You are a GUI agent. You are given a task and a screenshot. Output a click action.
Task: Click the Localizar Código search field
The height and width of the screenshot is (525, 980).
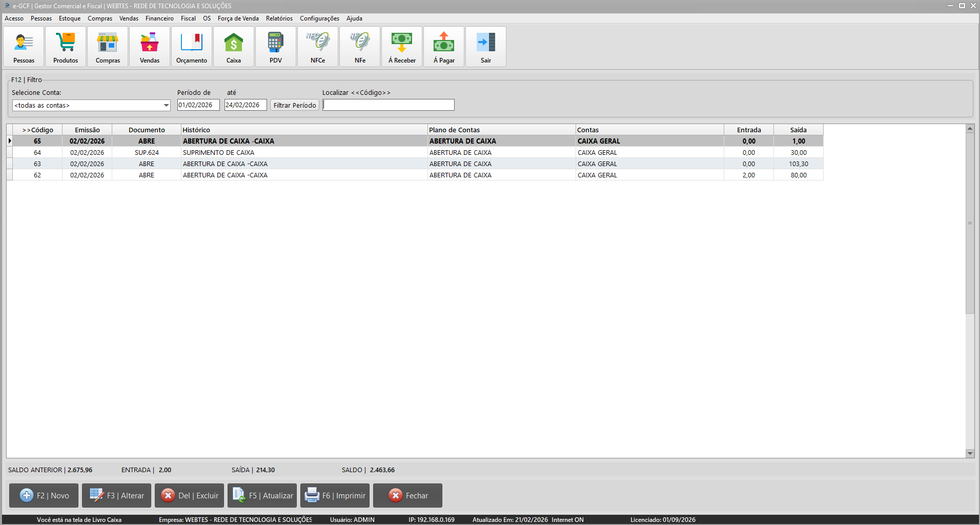(389, 105)
